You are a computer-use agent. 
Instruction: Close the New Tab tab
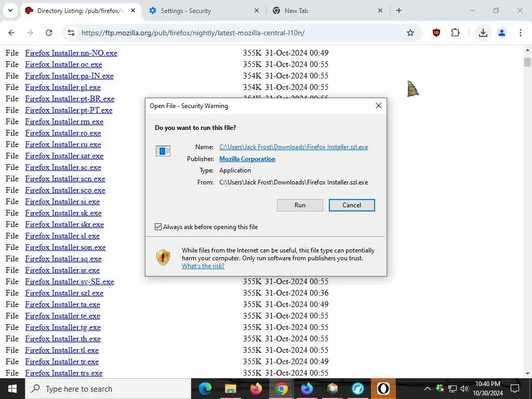[x=380, y=10]
